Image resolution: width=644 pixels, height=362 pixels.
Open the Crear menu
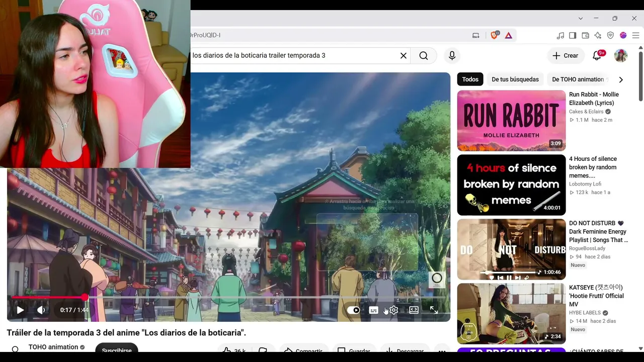pos(566,56)
